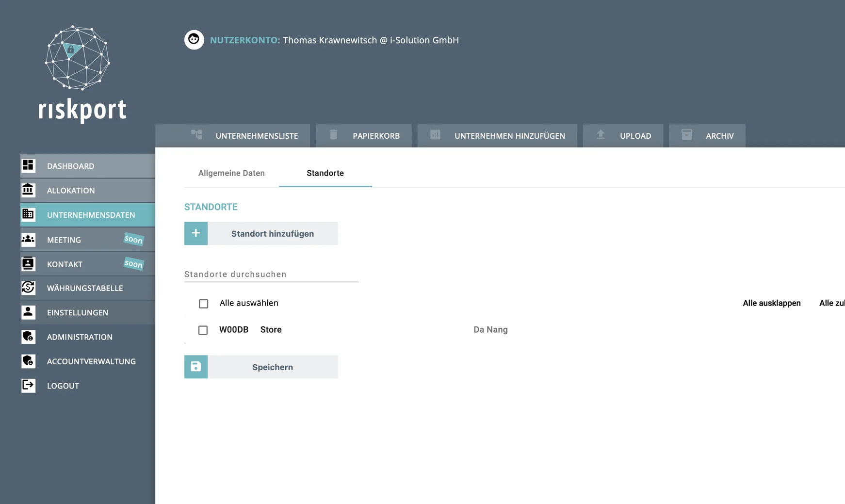Click the plus icon for Standort hinzufügen
Image resolution: width=845 pixels, height=504 pixels.
[x=196, y=233]
